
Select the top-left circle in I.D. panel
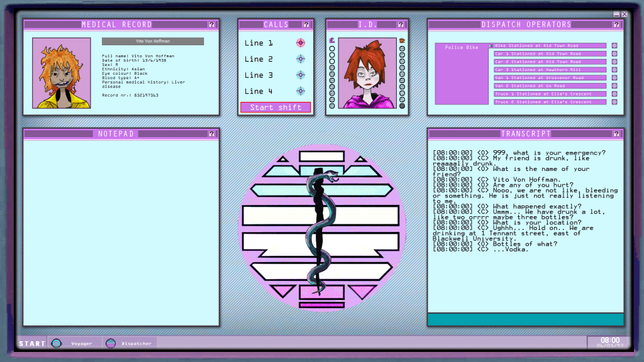332,48
